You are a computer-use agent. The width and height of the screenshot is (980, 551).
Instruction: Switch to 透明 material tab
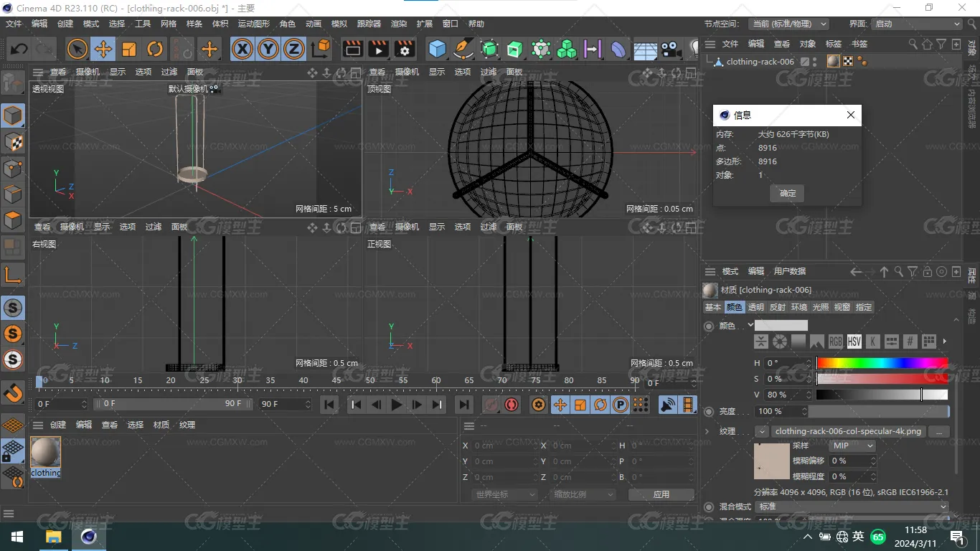[x=756, y=307]
